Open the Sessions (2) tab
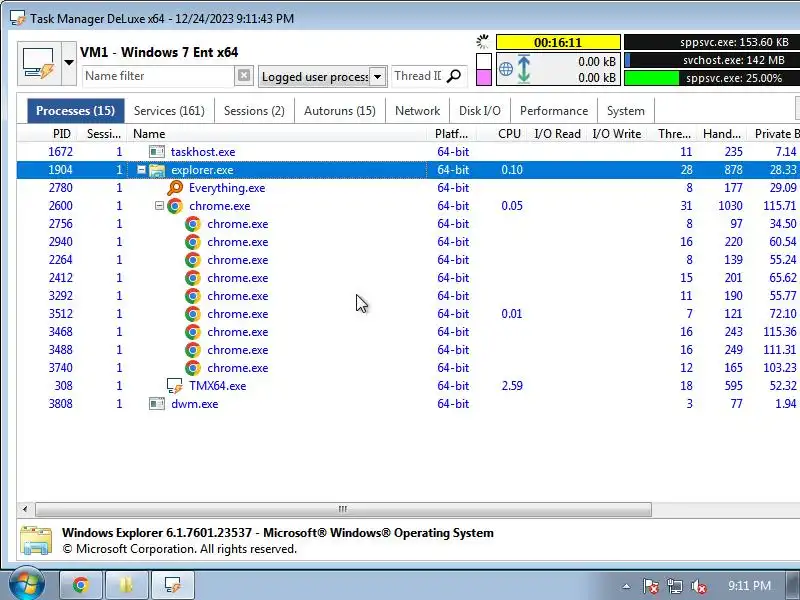The height and width of the screenshot is (600, 800). (x=254, y=111)
